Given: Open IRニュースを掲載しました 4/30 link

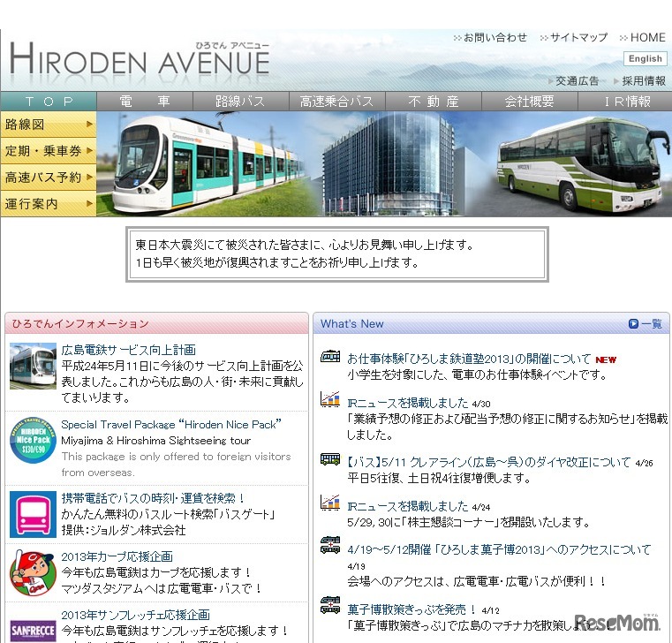Looking at the screenshot, I should click(x=408, y=403).
